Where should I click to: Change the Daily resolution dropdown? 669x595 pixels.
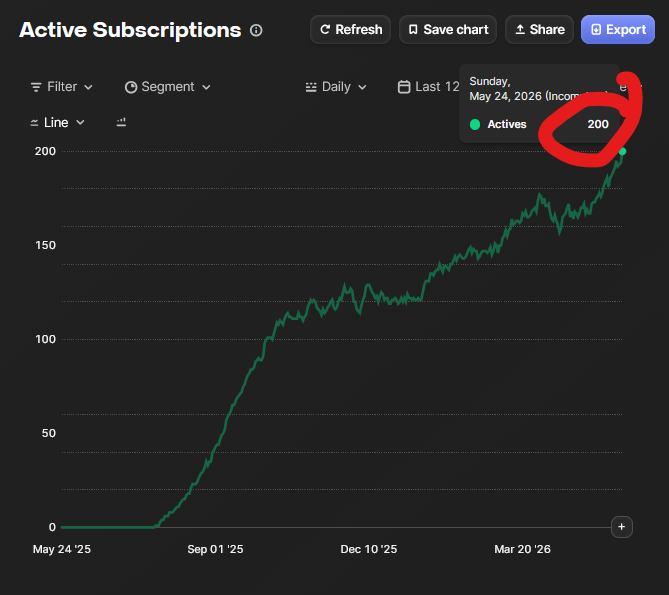point(336,87)
